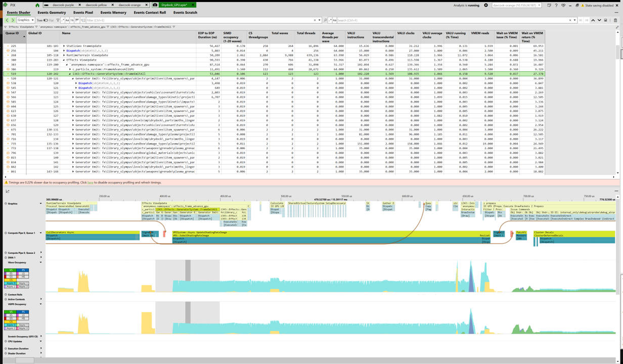Expand the Compute Pipe 0, Queue 2 lane
623x364 pixels.
click(x=41, y=253)
